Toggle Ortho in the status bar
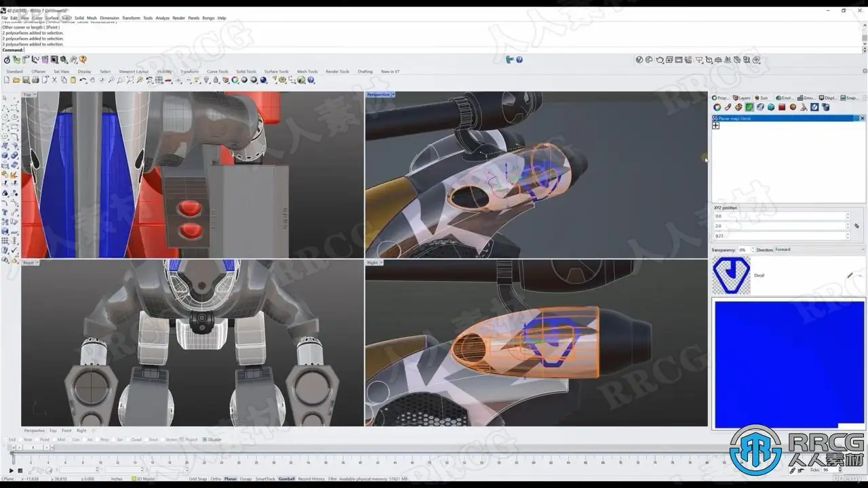Screen dimensions: 868x488 click(216, 479)
